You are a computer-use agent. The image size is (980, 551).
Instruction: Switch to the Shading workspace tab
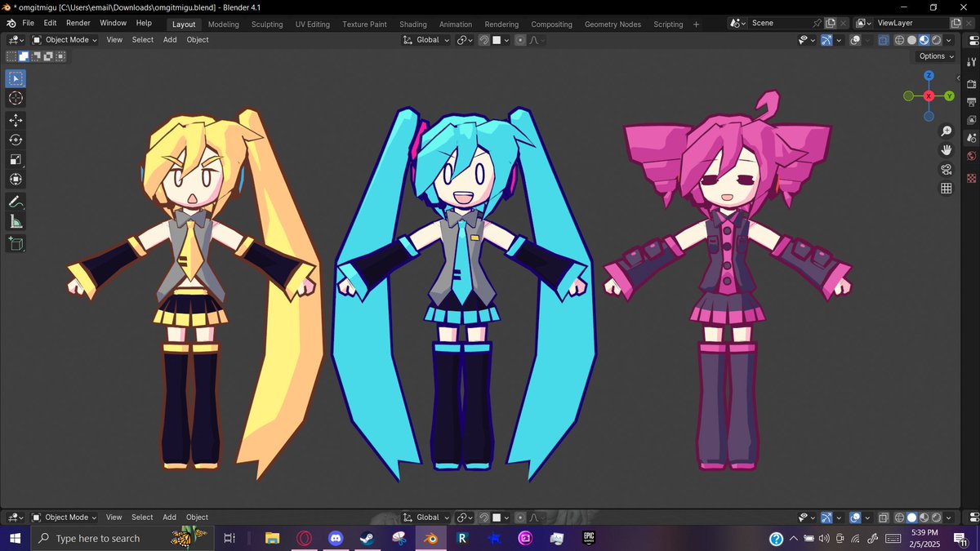pos(413,24)
